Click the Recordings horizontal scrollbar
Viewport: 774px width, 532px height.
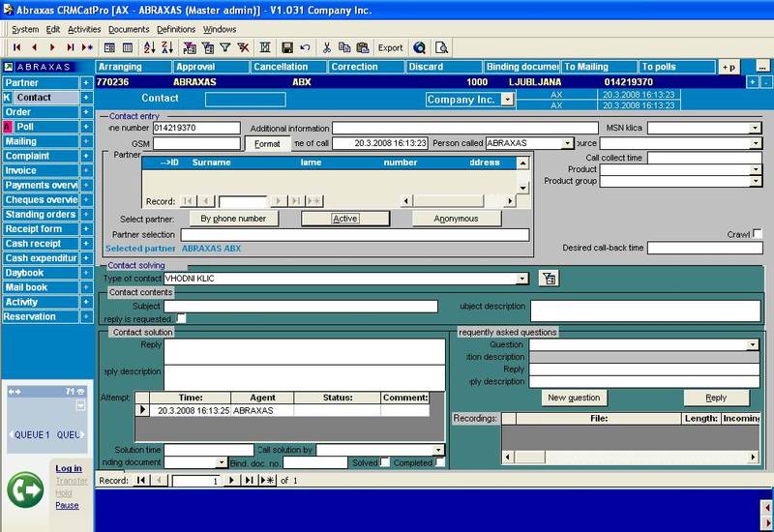coord(631,458)
